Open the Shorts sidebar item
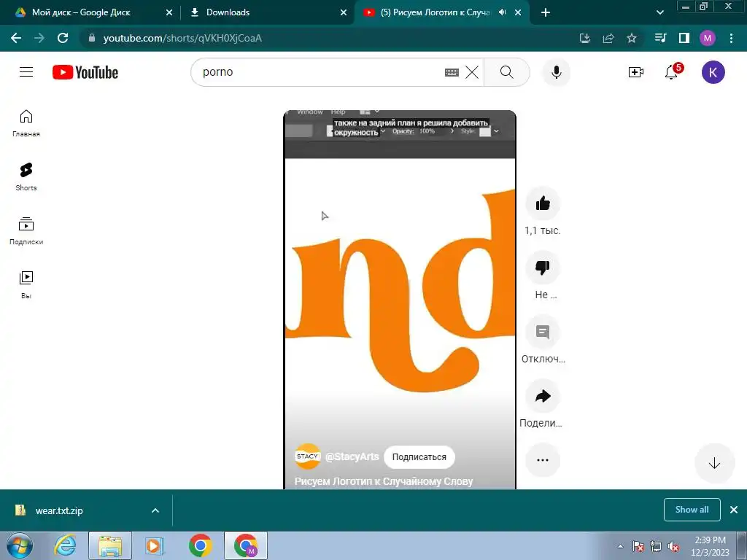Screen dimensions: 747x560 coord(26,176)
